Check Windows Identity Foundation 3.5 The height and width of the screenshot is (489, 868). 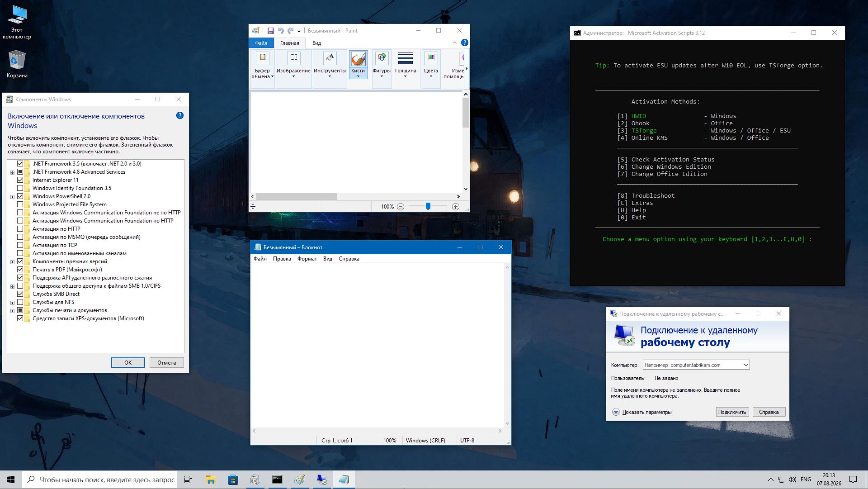coord(20,188)
